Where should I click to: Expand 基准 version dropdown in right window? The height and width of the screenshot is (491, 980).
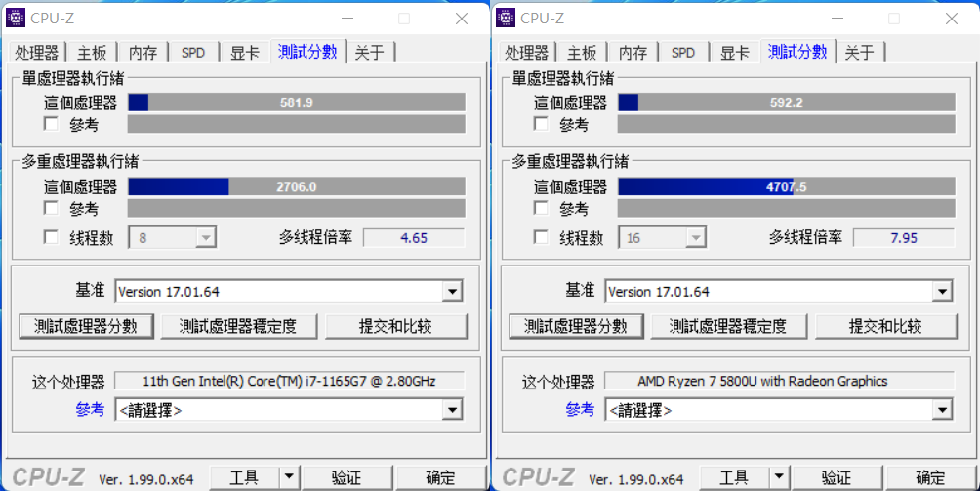coord(943,291)
